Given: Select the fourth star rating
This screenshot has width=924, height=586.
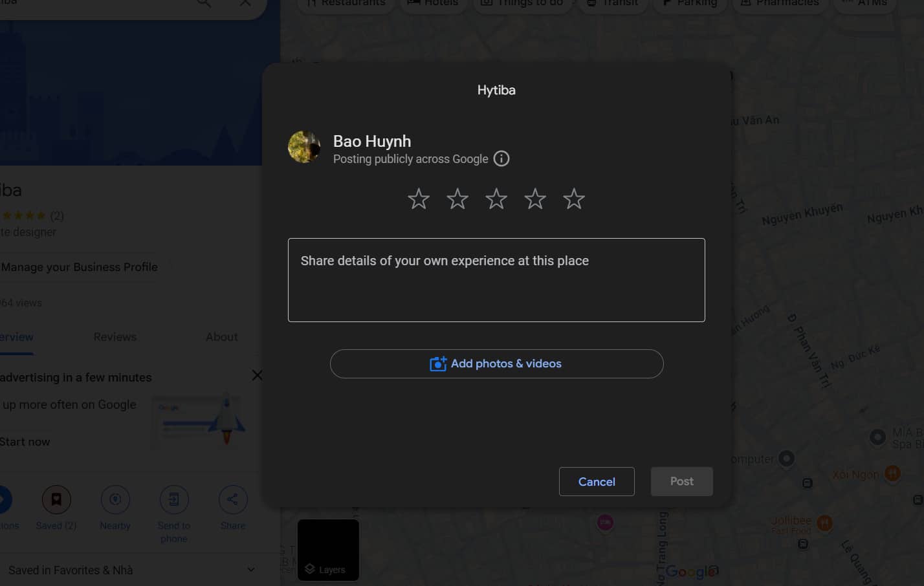Looking at the screenshot, I should tap(535, 199).
